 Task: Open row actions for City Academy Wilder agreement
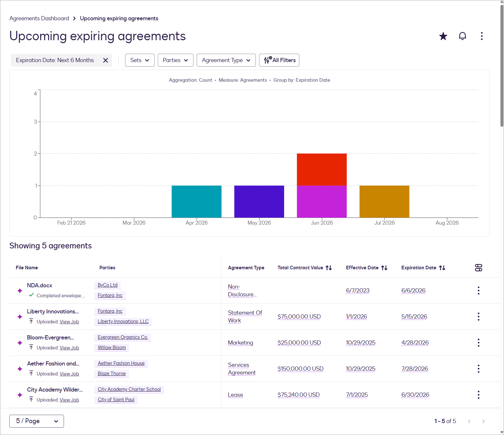point(479,395)
